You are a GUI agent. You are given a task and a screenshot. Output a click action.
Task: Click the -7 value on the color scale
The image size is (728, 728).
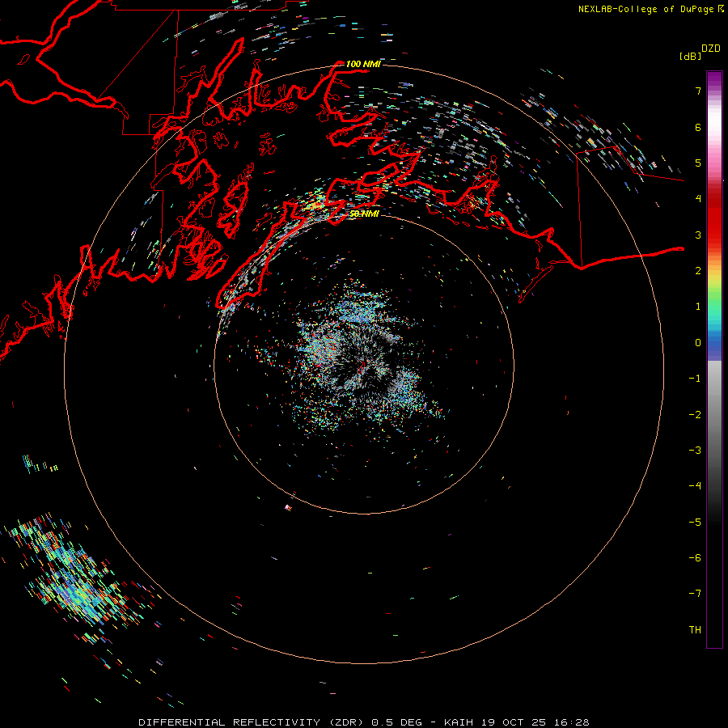tap(695, 594)
